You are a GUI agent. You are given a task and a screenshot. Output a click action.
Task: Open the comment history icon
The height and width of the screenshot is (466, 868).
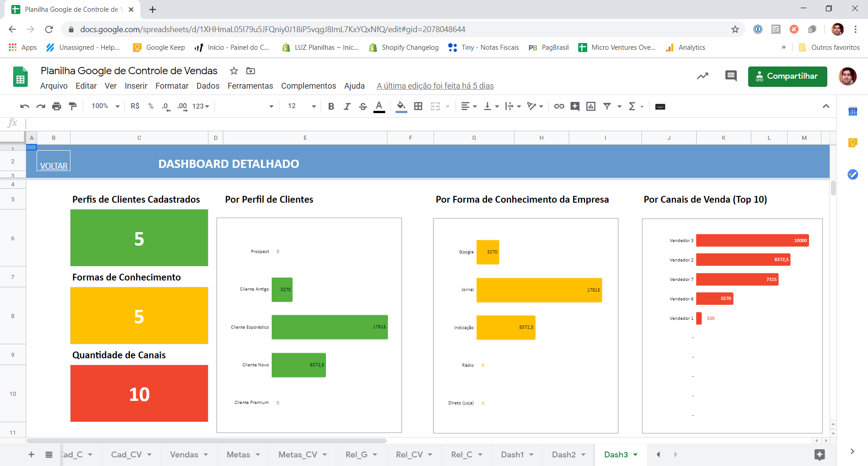(731, 76)
